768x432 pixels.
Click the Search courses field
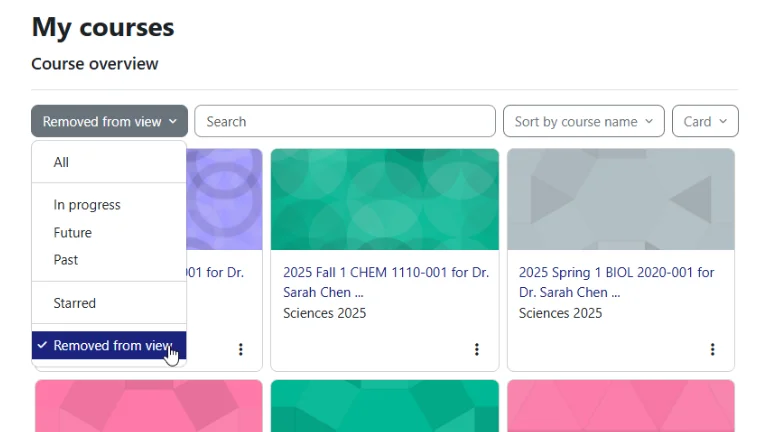point(345,121)
